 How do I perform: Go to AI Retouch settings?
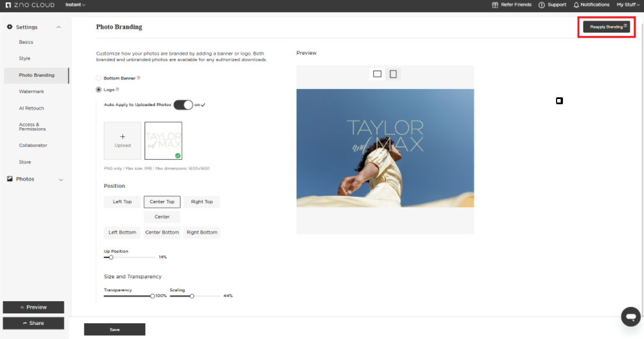tap(31, 108)
